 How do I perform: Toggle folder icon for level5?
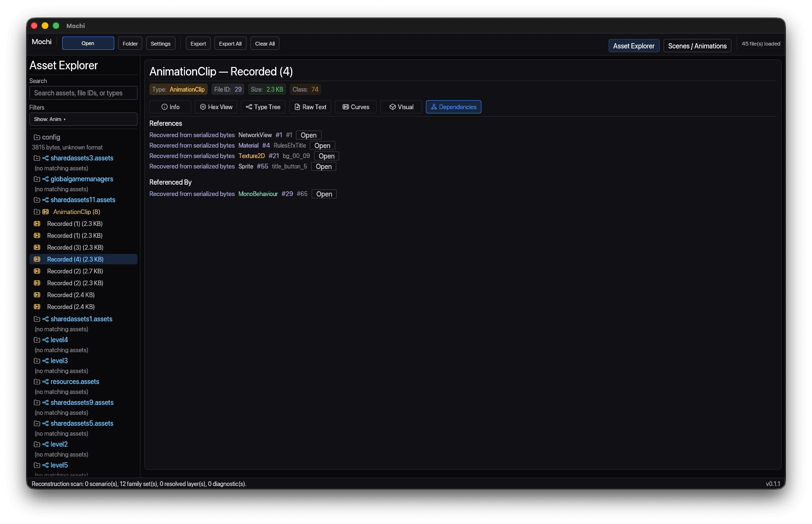point(37,465)
